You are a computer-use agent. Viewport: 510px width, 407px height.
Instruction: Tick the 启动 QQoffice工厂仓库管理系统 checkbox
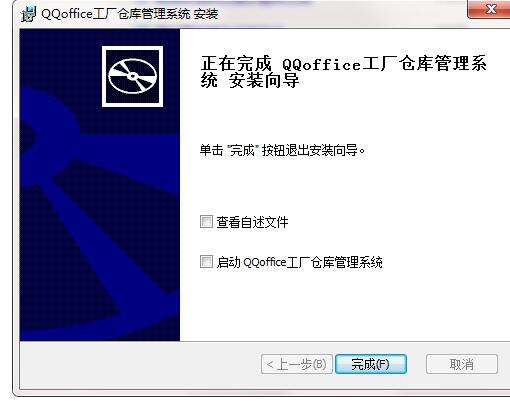pyautogui.click(x=206, y=261)
